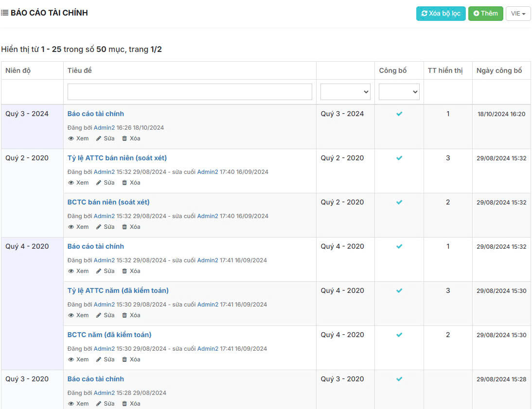Click trash Xóa icon for Quý 3 - 2020 report
This screenshot has height=409, width=532.
124,404
